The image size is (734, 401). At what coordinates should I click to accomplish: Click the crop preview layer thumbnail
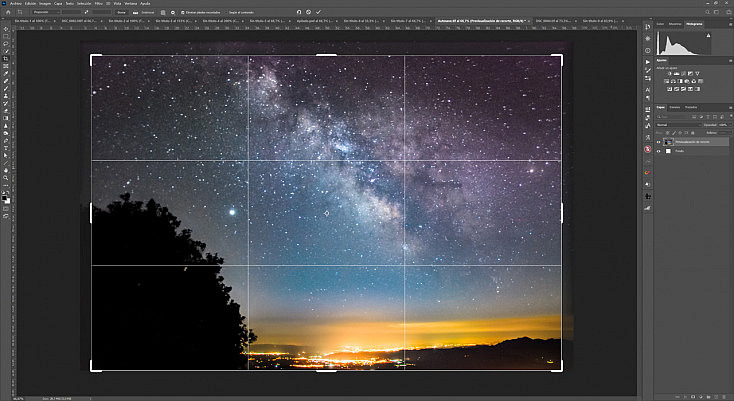coord(668,142)
